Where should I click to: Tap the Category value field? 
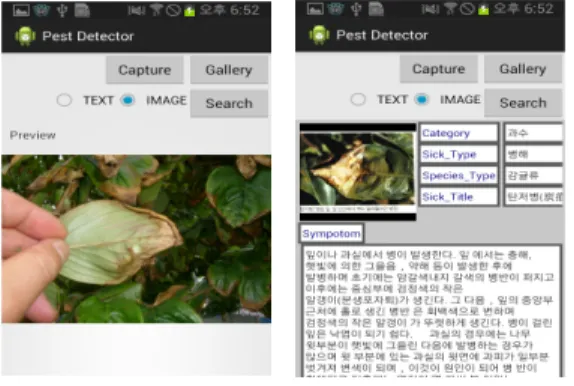coord(533,133)
